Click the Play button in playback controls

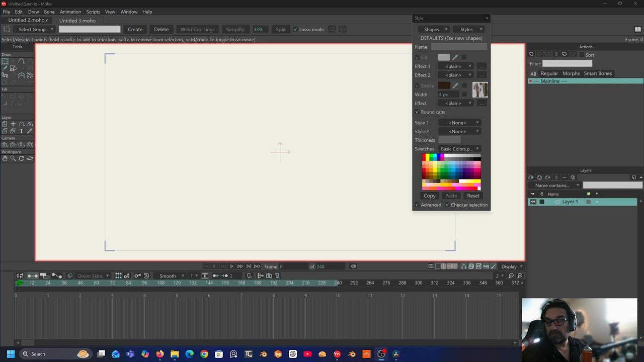click(231, 266)
